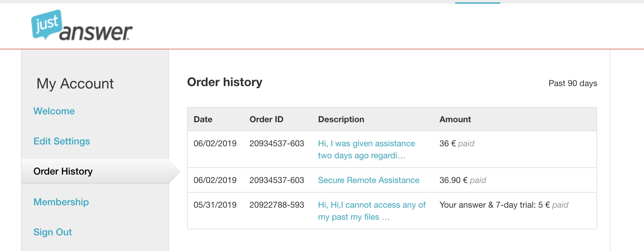The width and height of the screenshot is (644, 251).
Task: Open the 'Hi, I was given assistance' order
Action: click(x=366, y=149)
